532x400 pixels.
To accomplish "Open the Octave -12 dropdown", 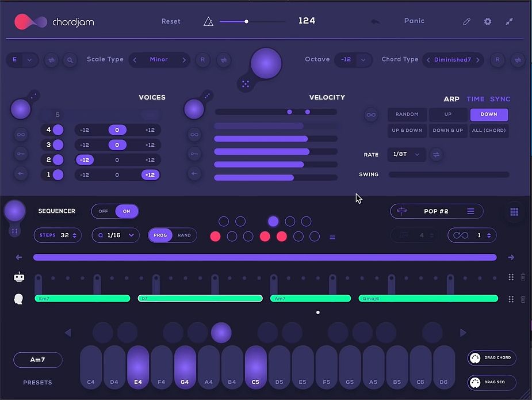I will pos(353,60).
